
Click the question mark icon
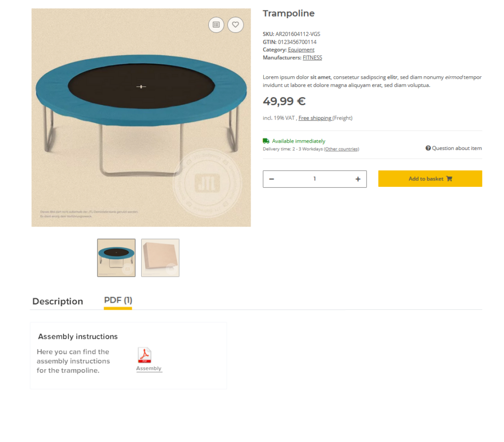click(x=428, y=148)
